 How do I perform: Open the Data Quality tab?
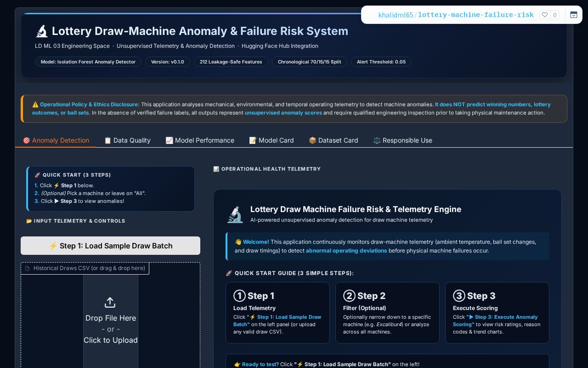(x=127, y=140)
